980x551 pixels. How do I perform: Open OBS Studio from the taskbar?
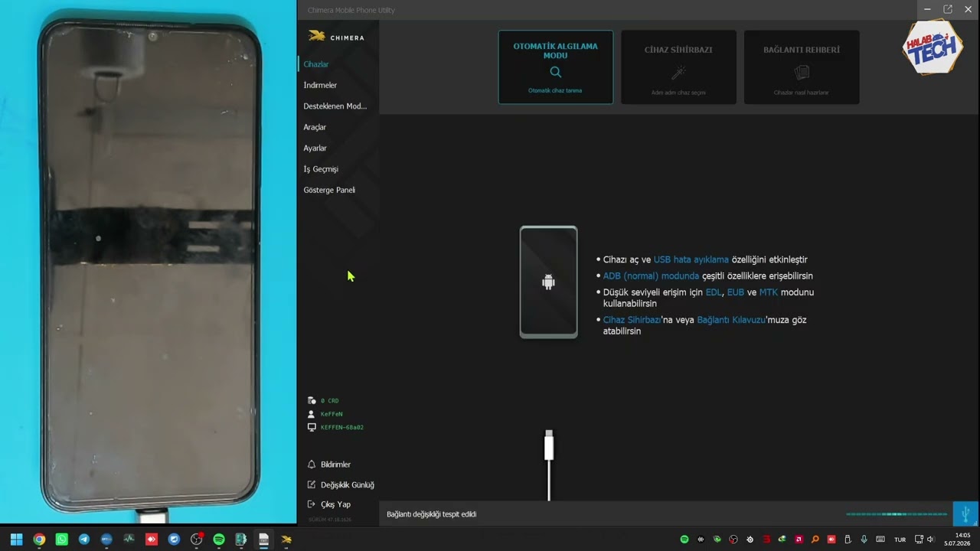[197, 540]
